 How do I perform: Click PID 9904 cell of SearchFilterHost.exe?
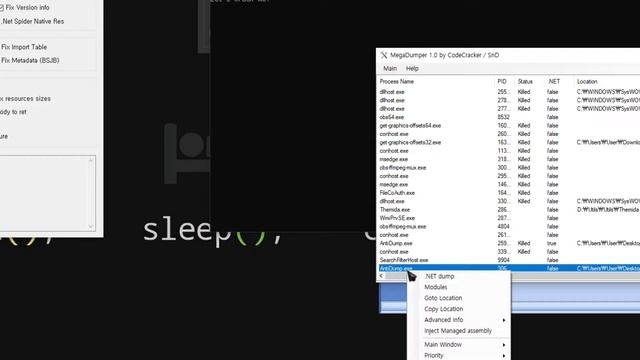pos(504,260)
